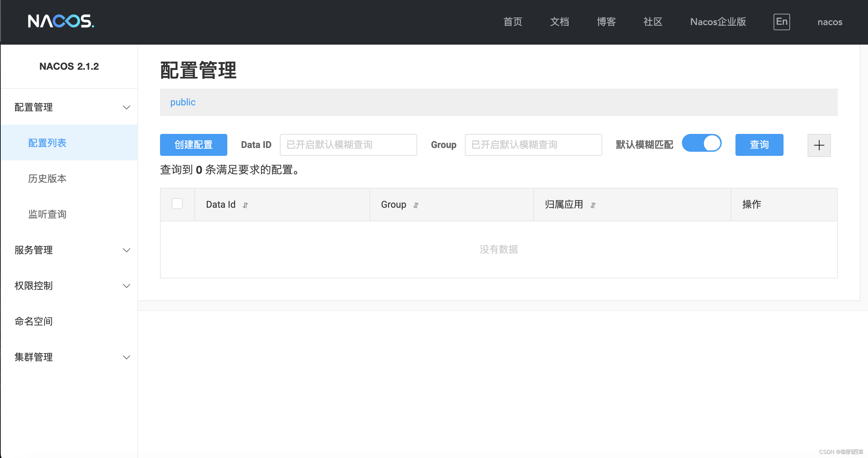
Task: Focus the Group search input
Action: coord(533,145)
